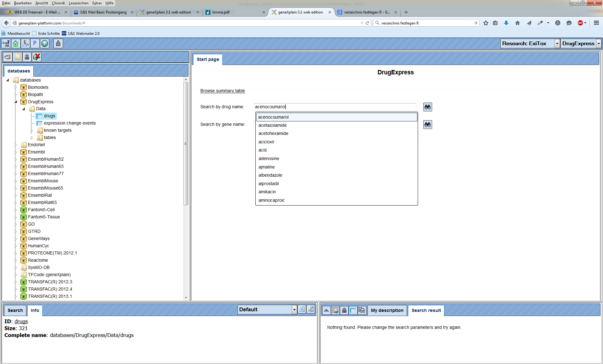Run gene name search with binoculars icon

[427, 125]
